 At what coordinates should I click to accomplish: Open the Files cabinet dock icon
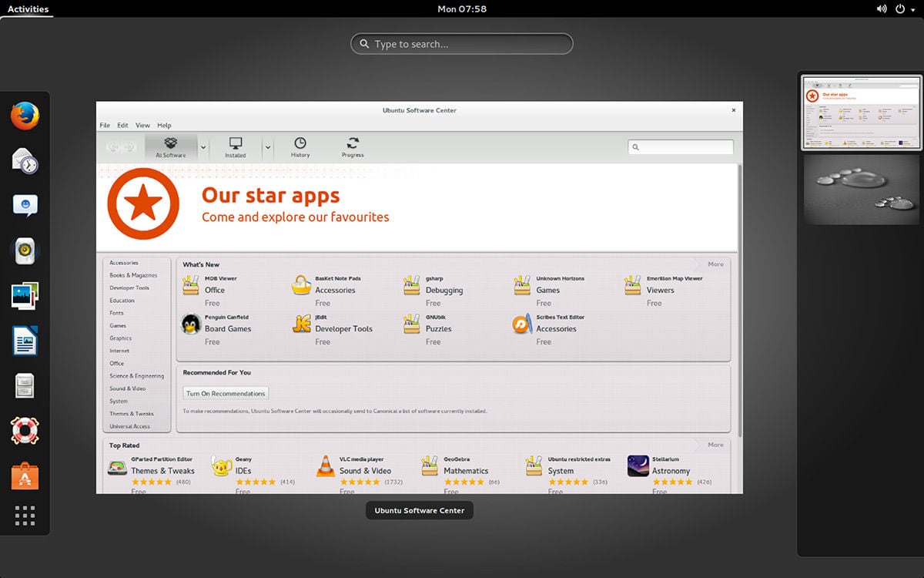(25, 385)
